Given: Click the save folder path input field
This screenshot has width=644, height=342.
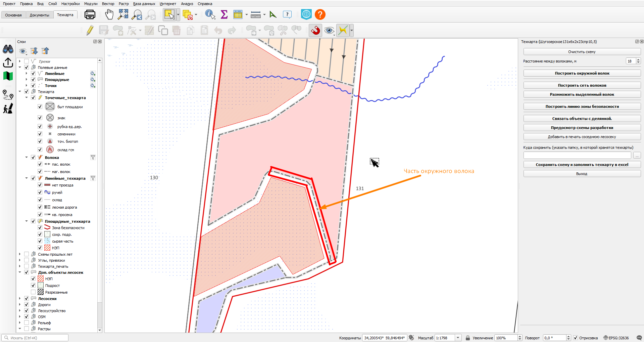Looking at the screenshot, I should [x=577, y=156].
